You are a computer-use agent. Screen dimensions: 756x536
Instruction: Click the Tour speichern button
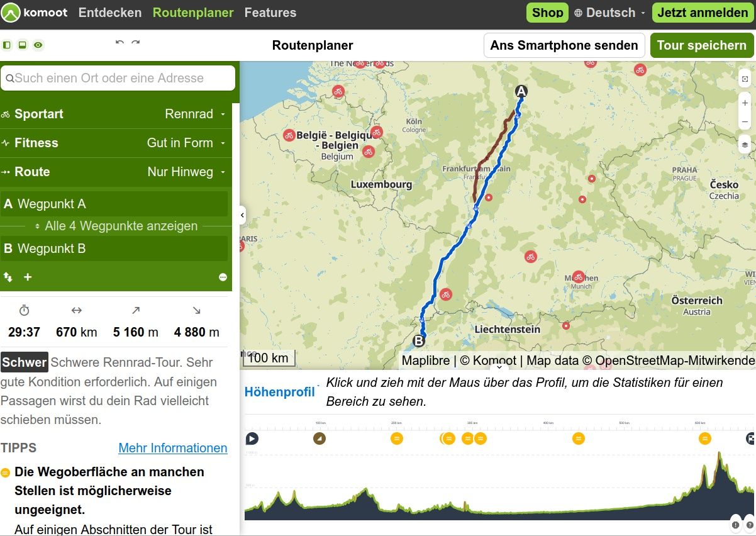[x=701, y=45]
